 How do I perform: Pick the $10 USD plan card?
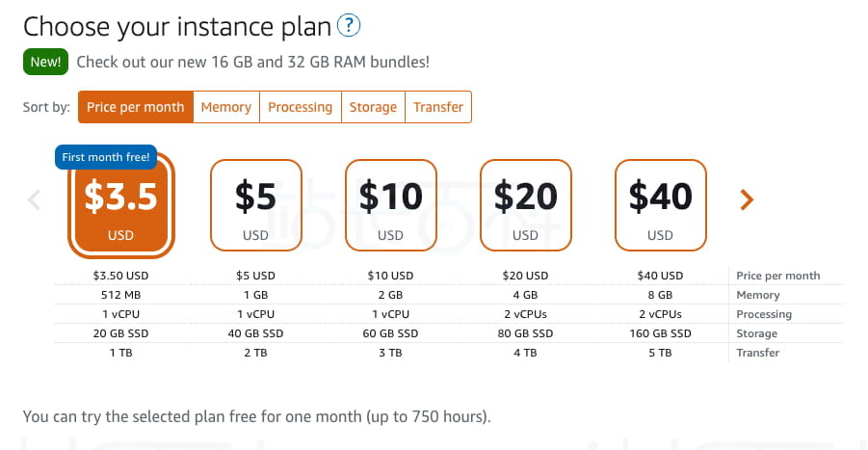click(x=390, y=203)
